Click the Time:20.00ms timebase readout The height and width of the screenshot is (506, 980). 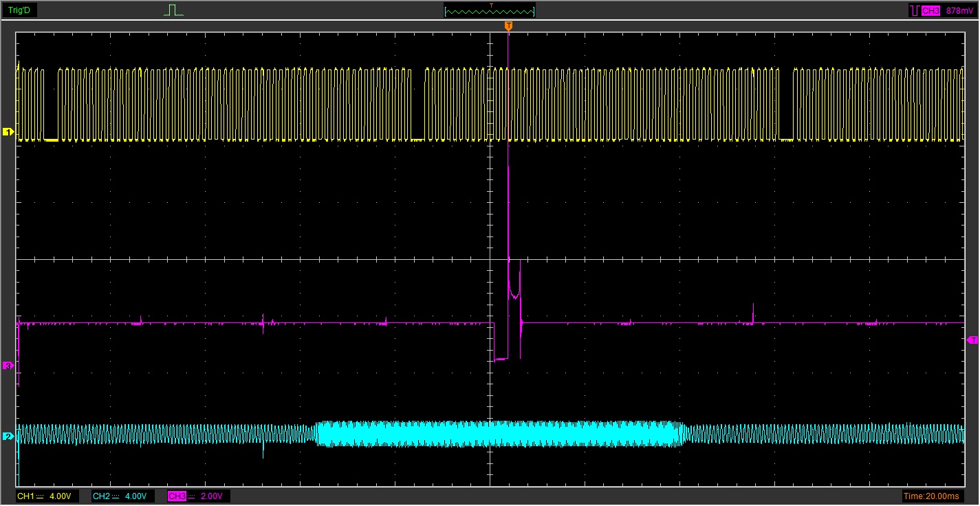[931, 496]
